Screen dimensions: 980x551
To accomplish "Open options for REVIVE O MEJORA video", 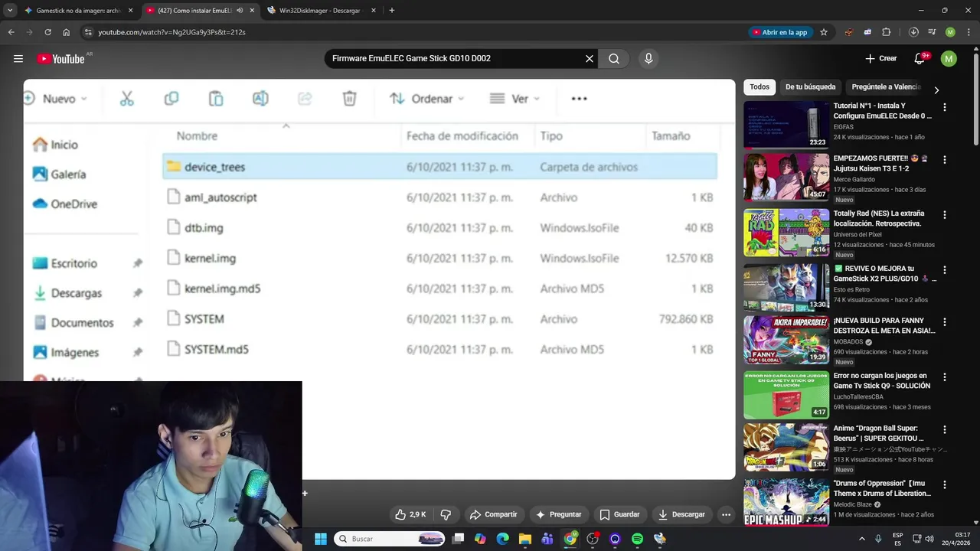I will tap(944, 269).
